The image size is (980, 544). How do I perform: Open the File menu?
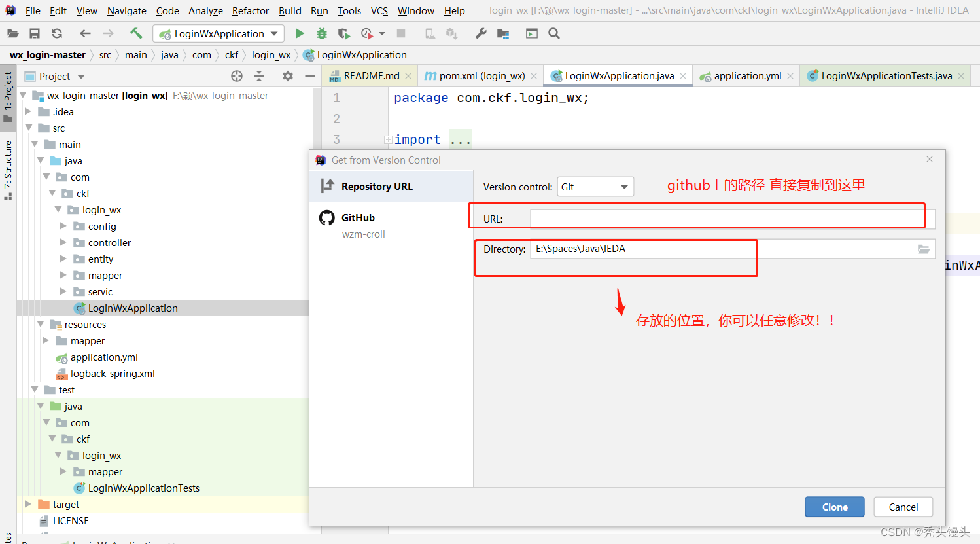point(33,11)
